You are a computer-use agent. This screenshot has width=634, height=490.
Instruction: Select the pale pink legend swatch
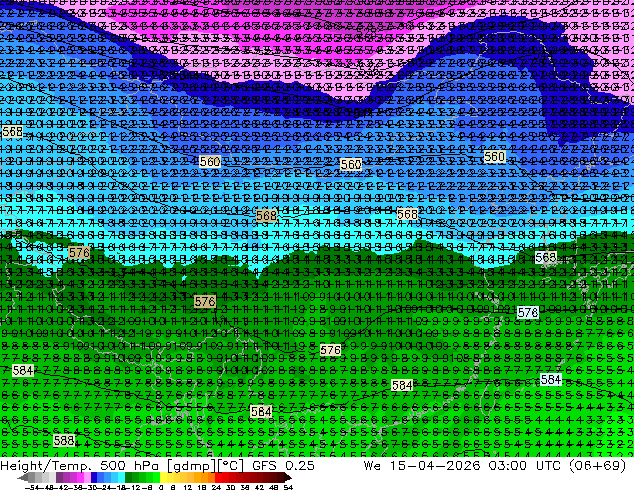87,478
